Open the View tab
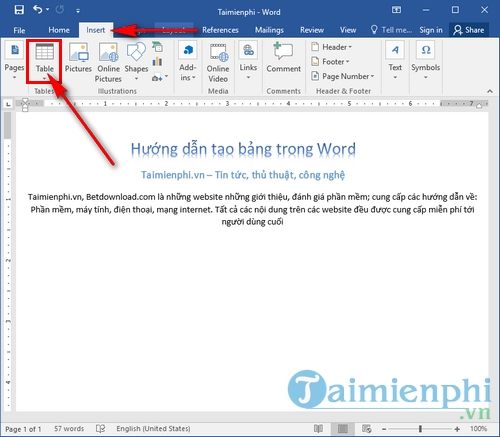The image size is (500, 437). coord(348,30)
